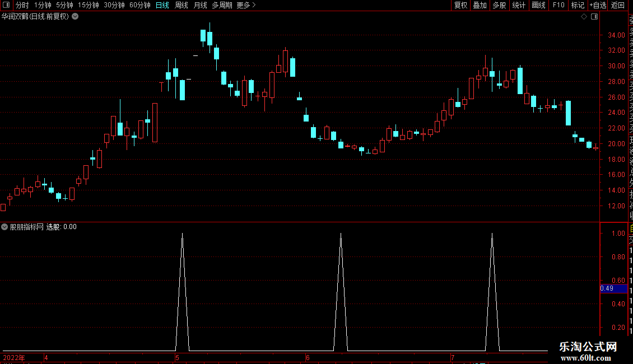Click the 统计 statistics button

click(519, 5)
